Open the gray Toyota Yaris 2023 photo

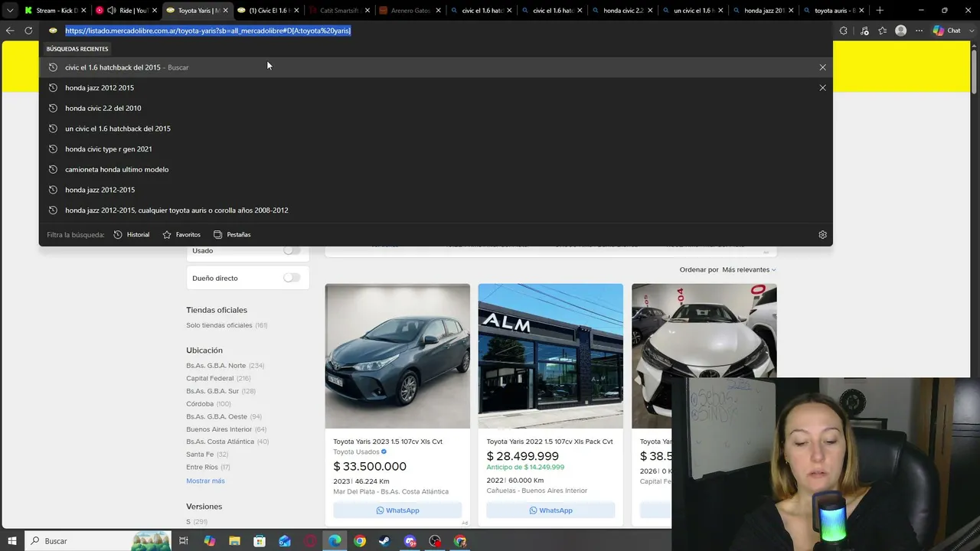click(x=397, y=356)
